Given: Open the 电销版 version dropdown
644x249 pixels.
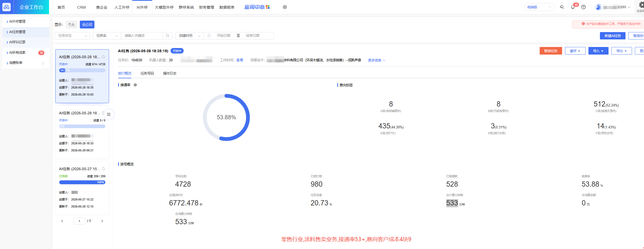Looking at the screenshot, I should [539, 7].
